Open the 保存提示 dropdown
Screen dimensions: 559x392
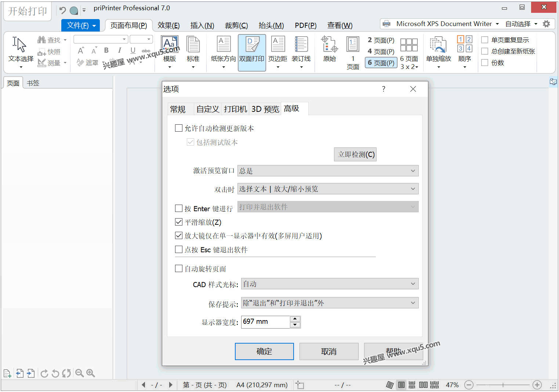point(330,303)
